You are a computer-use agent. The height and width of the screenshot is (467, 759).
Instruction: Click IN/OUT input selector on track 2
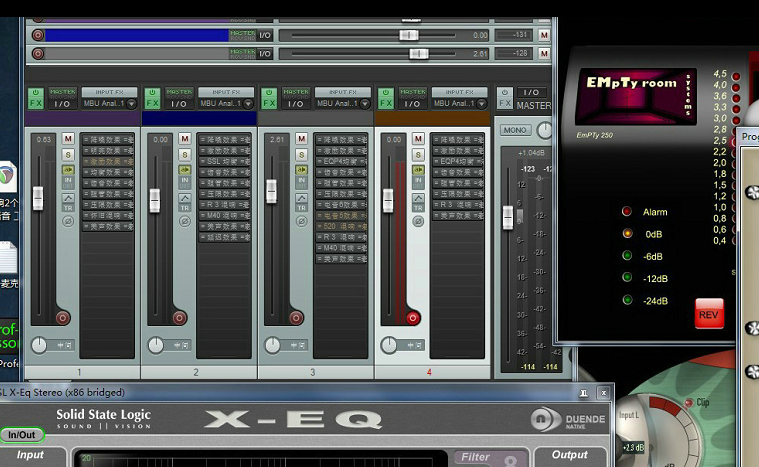click(184, 182)
